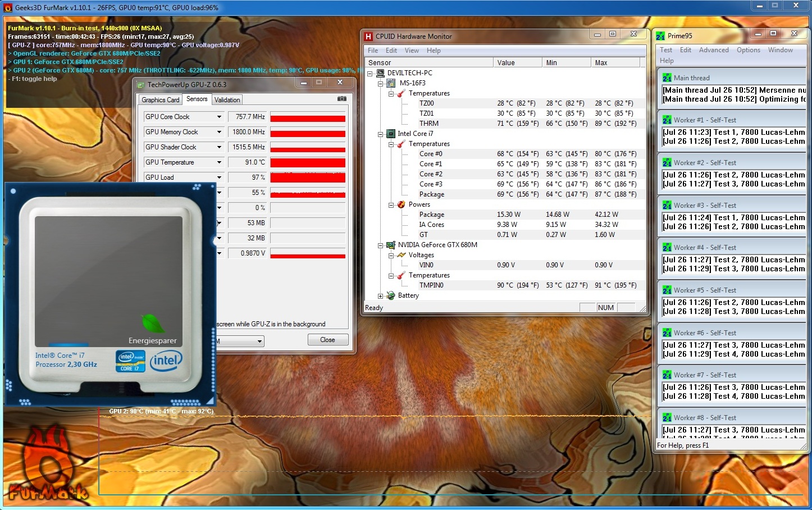This screenshot has height=510, width=812.
Task: Collapse the DEVILTECH-PC tree node
Action: pos(369,73)
